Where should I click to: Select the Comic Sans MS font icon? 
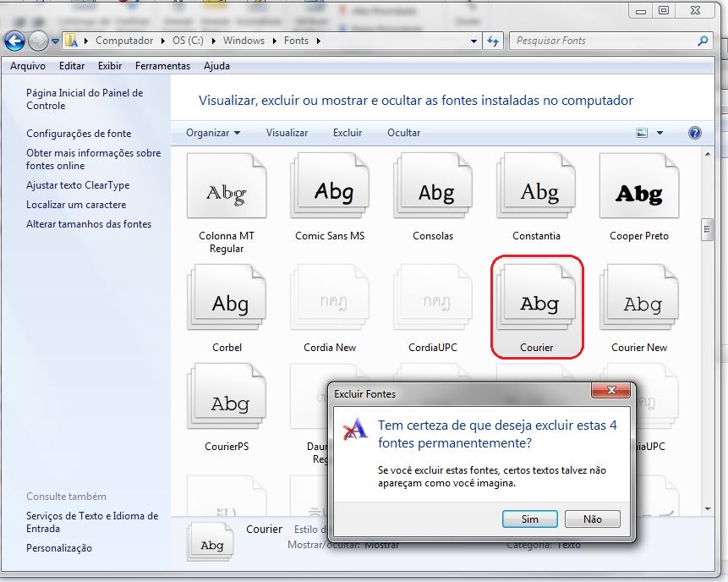pyautogui.click(x=330, y=192)
